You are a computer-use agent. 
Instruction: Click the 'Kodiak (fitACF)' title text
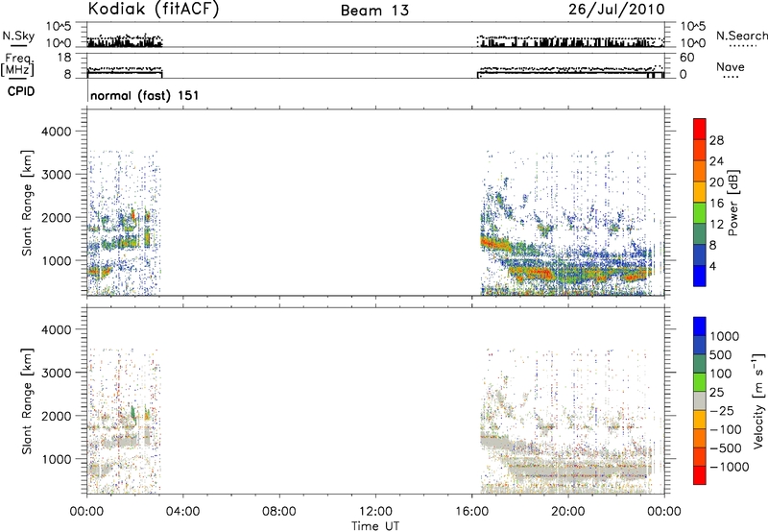pyautogui.click(x=154, y=9)
